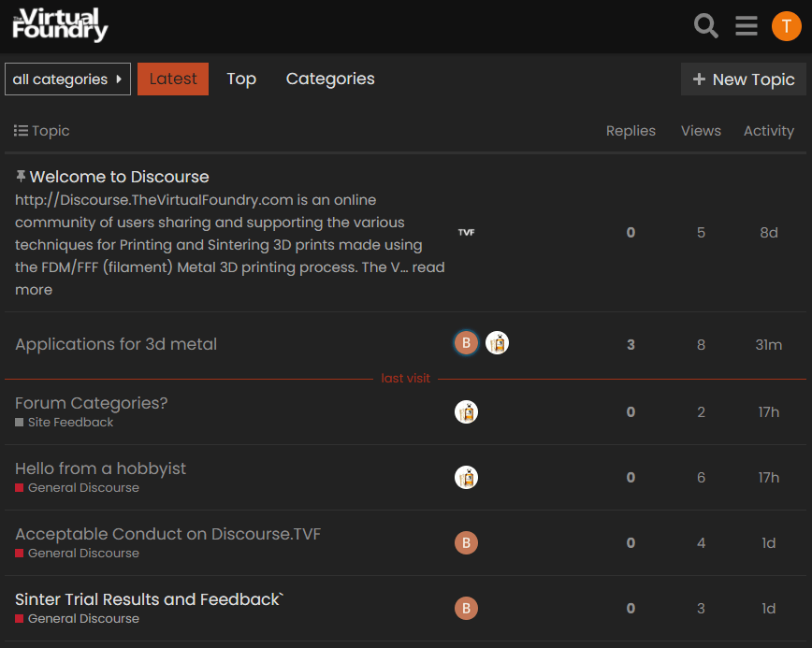Create a New Topic
Image resolution: width=812 pixels, height=648 pixels.
coord(743,79)
